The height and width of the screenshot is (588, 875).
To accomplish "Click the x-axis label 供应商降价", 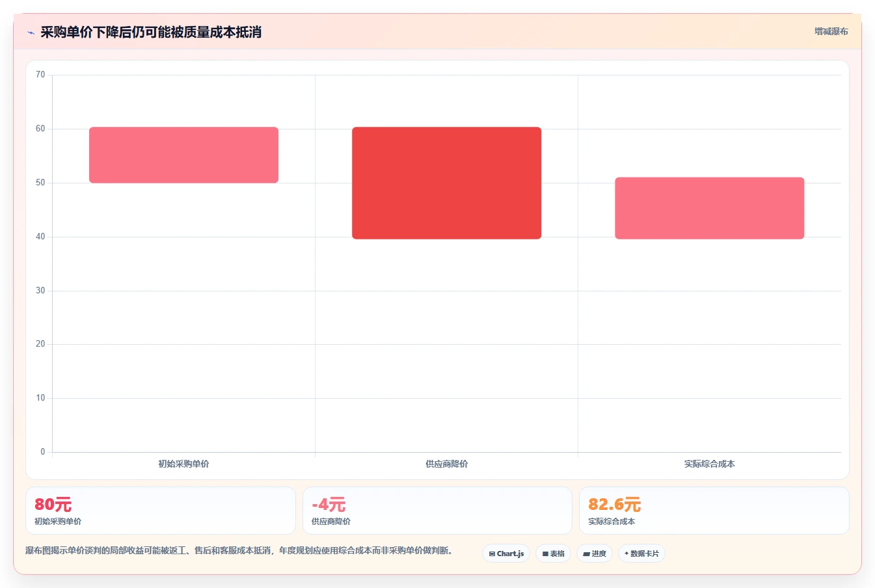I will (446, 464).
